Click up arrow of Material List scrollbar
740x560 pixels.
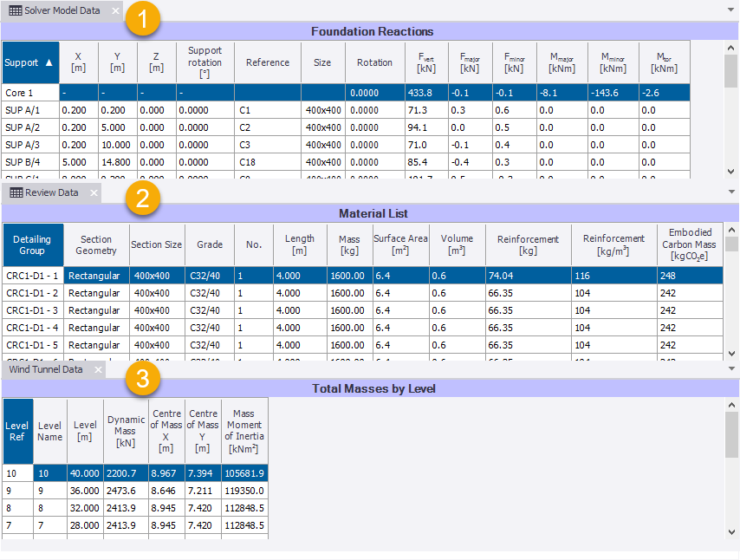(x=731, y=230)
